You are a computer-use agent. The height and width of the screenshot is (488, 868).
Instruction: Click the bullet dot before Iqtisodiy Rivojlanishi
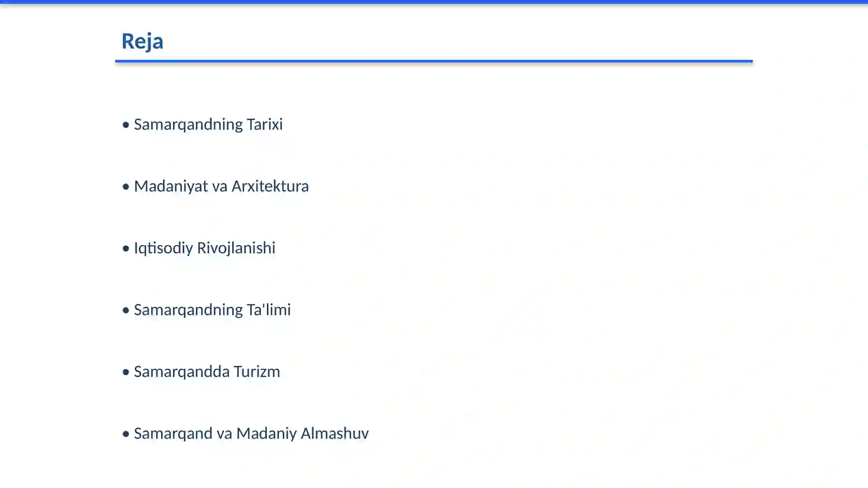coord(126,249)
